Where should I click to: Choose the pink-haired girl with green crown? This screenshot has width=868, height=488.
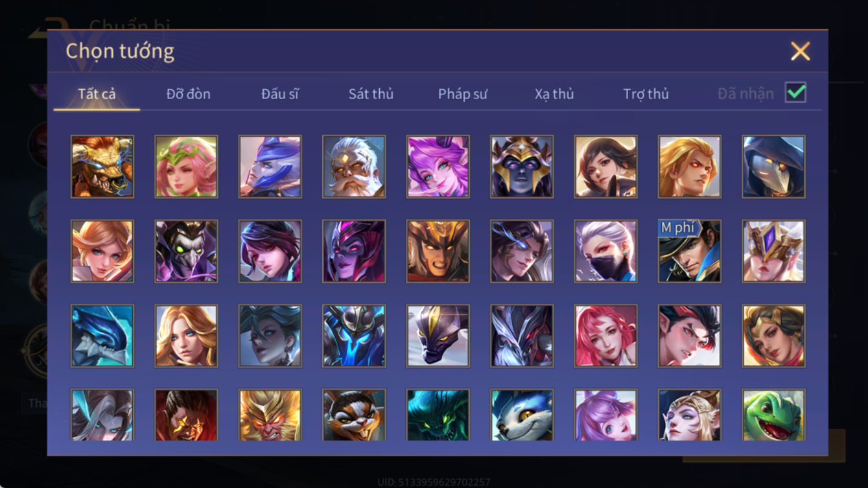(x=186, y=167)
